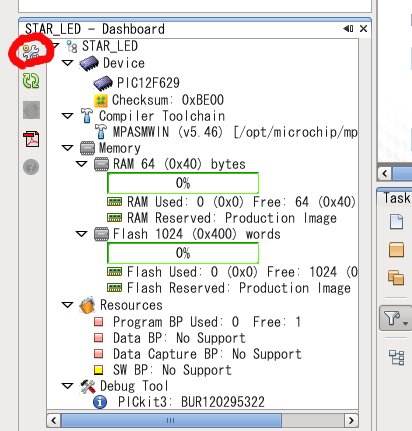Click the tree hierarchy view icon
This screenshot has height=431, width=412.
pos(397,358)
